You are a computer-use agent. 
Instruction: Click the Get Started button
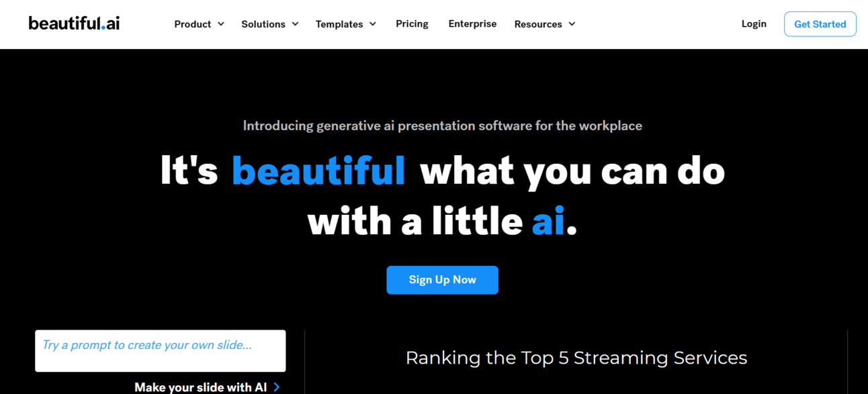tap(820, 24)
